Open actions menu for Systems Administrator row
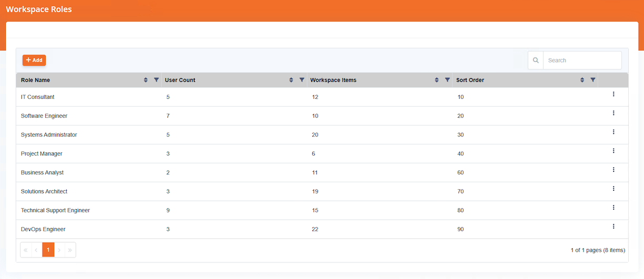644x279 pixels. click(614, 132)
